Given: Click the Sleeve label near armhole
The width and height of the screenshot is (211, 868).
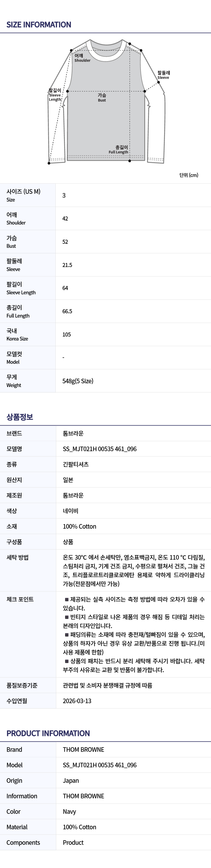Looking at the screenshot, I should click(163, 75).
